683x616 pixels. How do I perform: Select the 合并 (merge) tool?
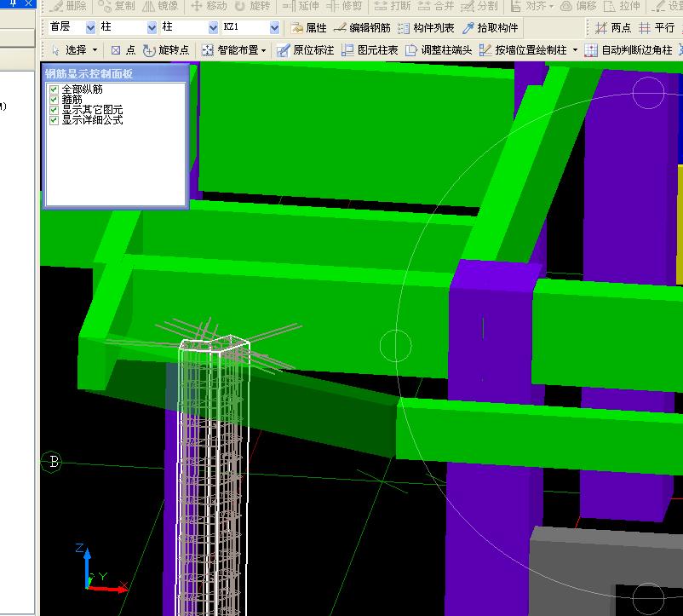(x=435, y=6)
